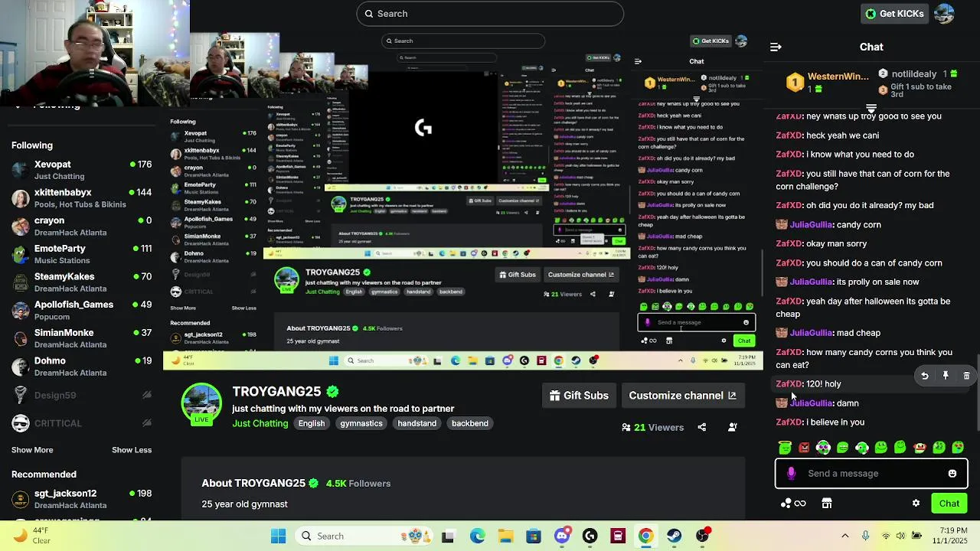Open offline Design59 channel
This screenshot has height=551, width=980.
(81, 395)
